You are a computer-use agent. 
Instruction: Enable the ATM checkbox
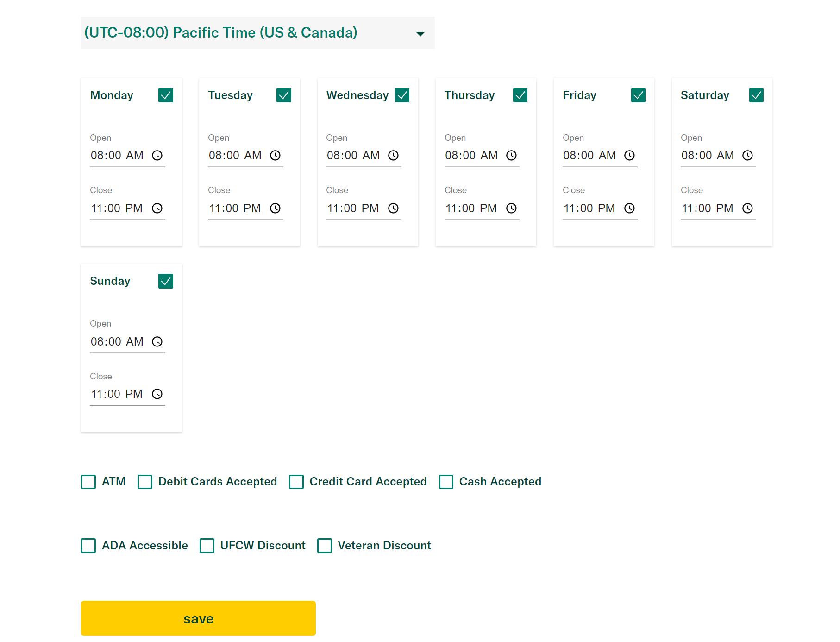(88, 482)
